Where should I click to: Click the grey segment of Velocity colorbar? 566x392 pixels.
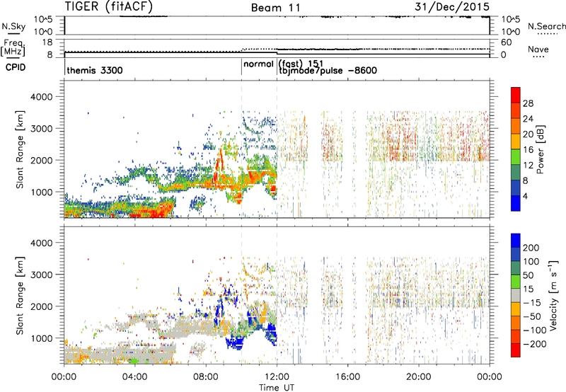516,295
